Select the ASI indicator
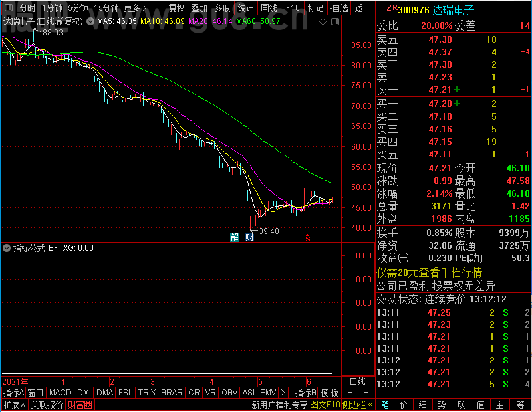The width and height of the screenshot is (532, 412). click(x=248, y=393)
